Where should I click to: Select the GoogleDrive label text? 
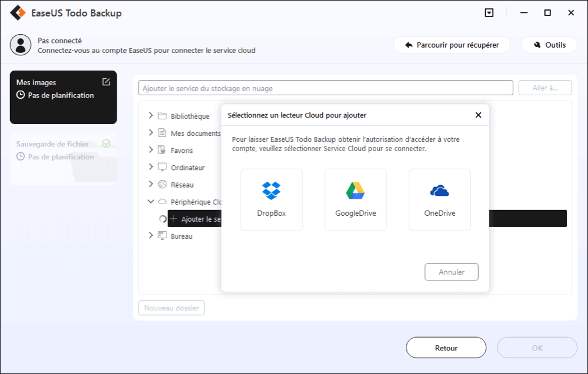tap(356, 213)
